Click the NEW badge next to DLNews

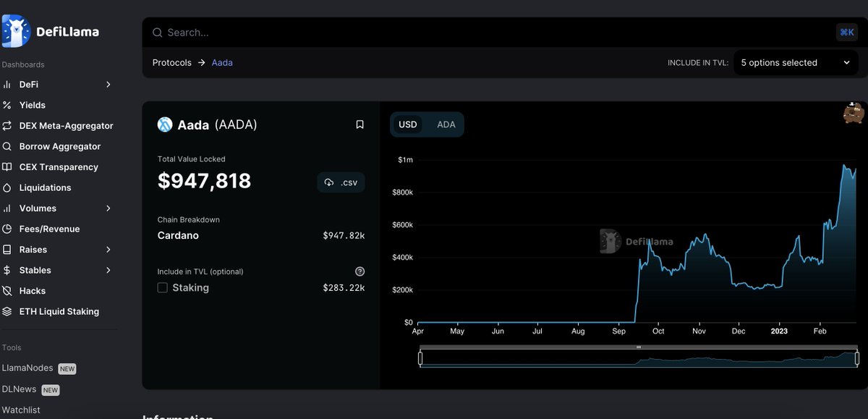[x=51, y=390]
